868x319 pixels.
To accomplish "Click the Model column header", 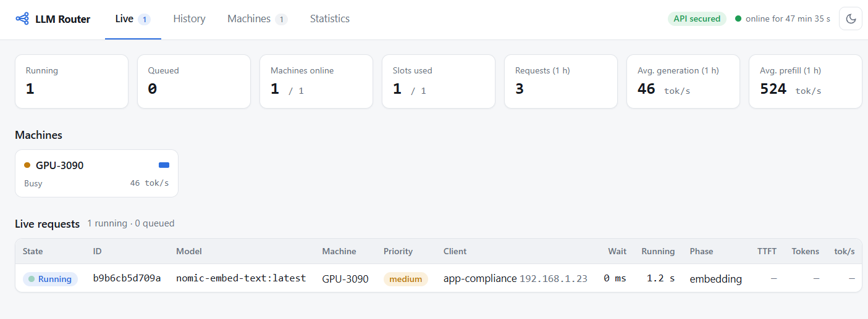I will [x=189, y=251].
